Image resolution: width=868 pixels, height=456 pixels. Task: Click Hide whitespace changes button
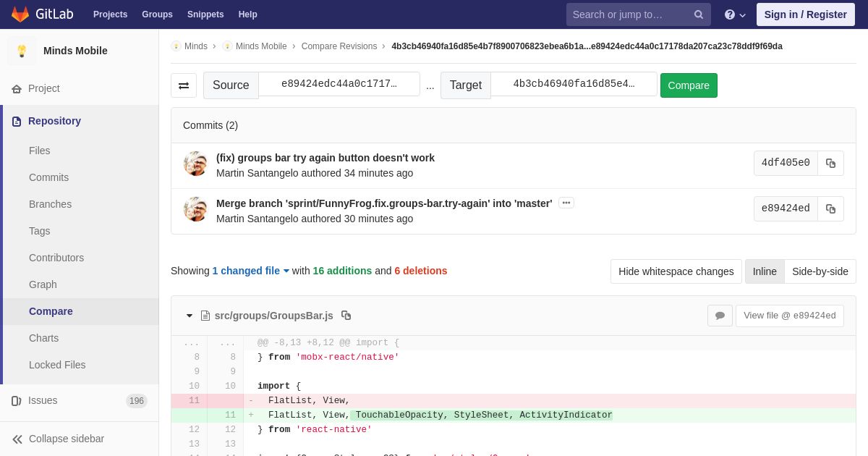pyautogui.click(x=676, y=271)
